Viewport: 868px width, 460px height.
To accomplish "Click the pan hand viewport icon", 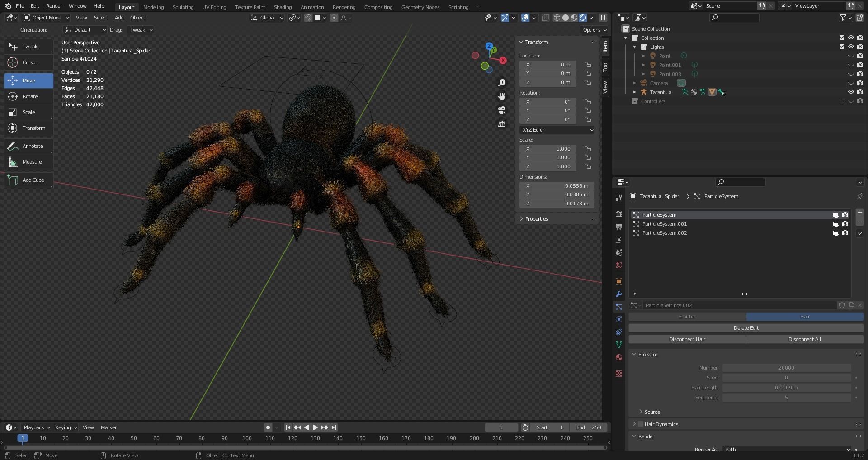I will (x=502, y=96).
